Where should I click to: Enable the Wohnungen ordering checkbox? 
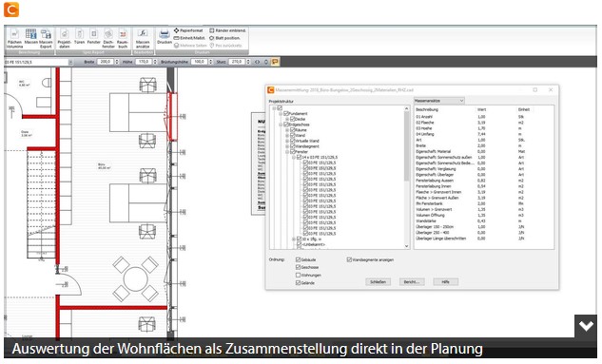[x=298, y=275]
